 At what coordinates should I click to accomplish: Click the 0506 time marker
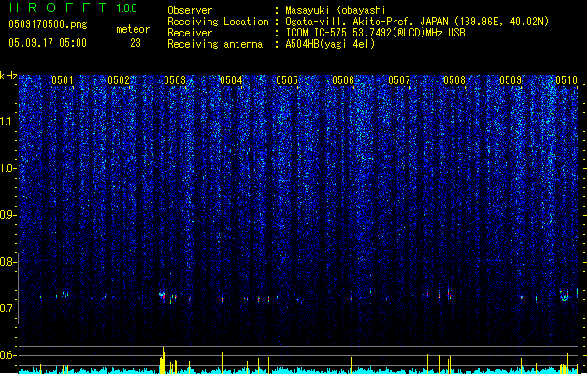(x=343, y=80)
